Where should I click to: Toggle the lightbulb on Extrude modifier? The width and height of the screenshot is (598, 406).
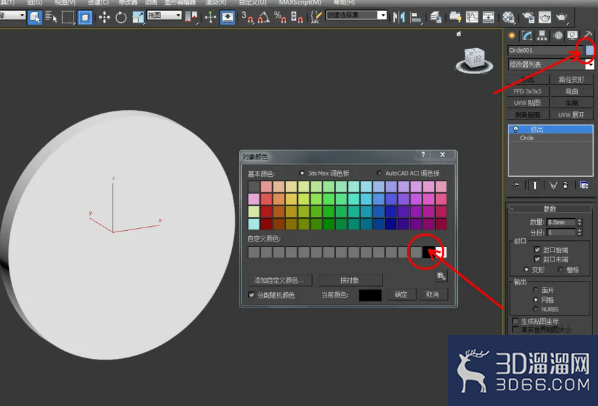(516, 129)
